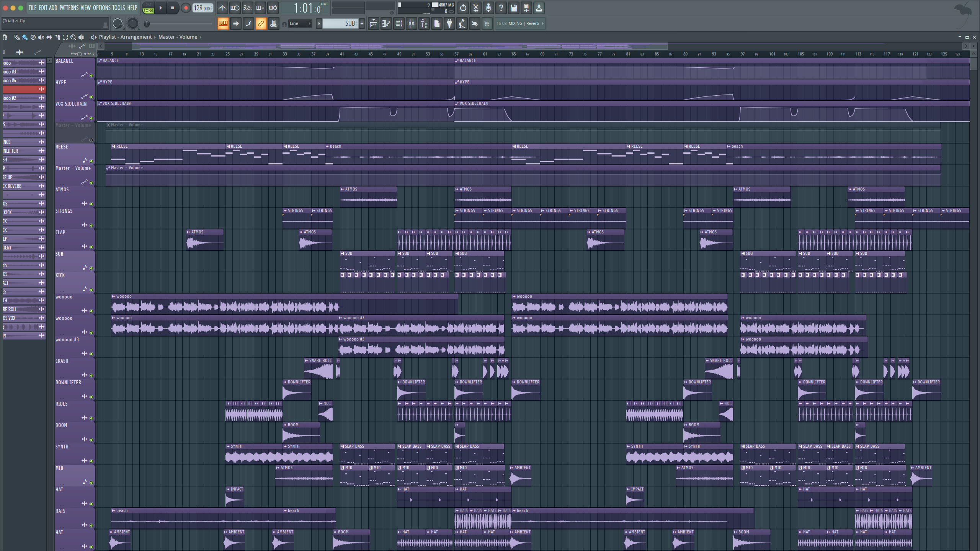Screen dimensions: 980x551
Task: Select the Delete tool in Playlist toolbar
Action: [33, 37]
